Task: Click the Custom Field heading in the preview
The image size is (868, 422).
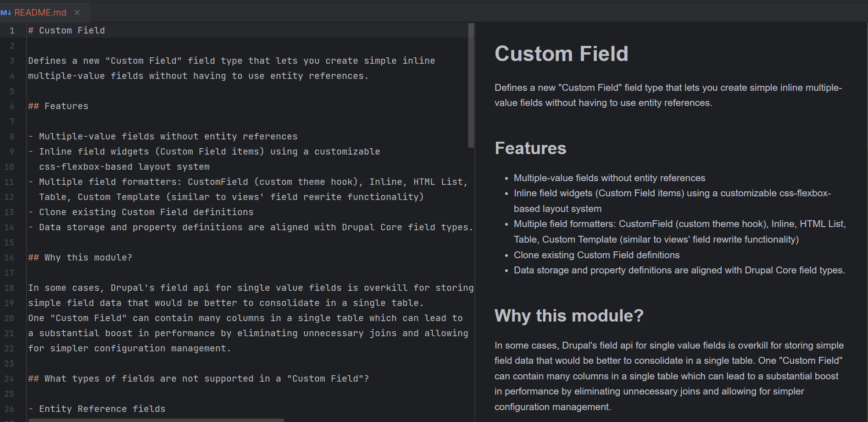Action: 561,54
